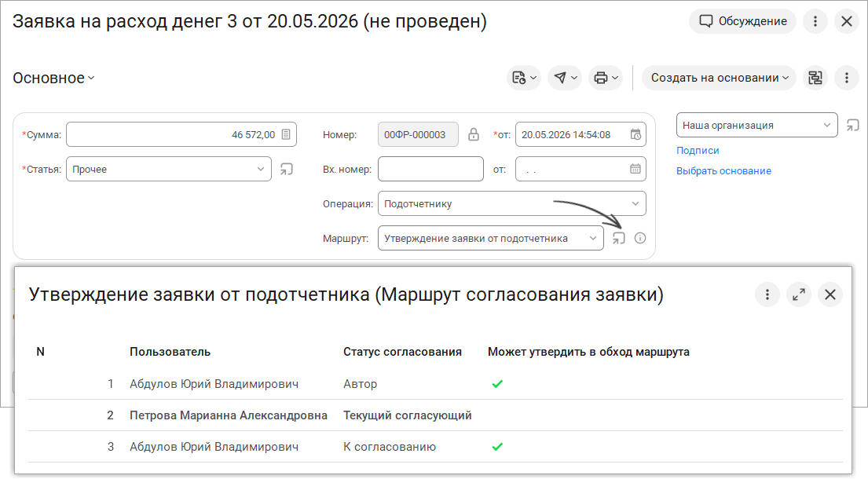
Task: Expand the Наша организация dropdown
Action: [756, 125]
